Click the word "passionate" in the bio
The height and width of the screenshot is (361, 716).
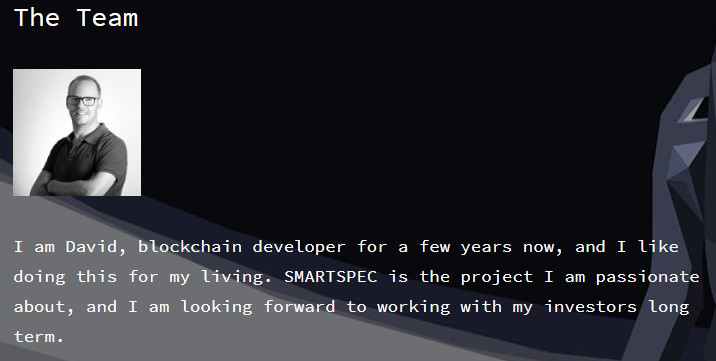point(648,278)
